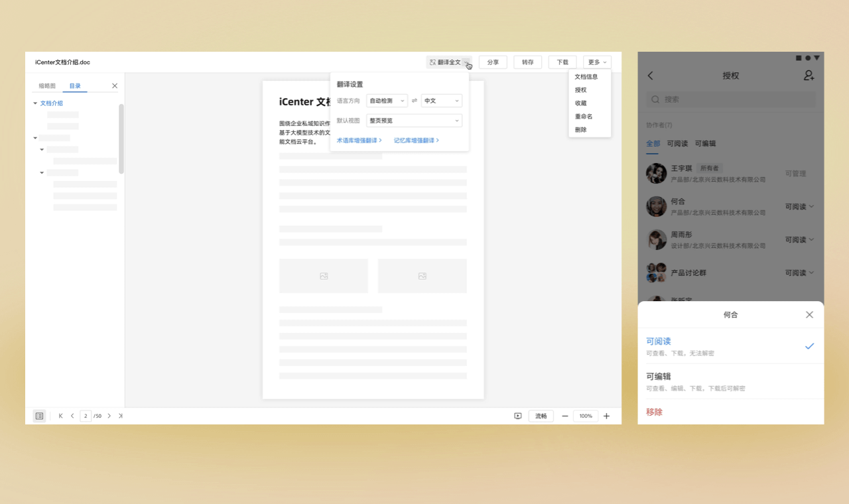The height and width of the screenshot is (504, 849).
Task: Click the first image placeholder in document
Action: [x=324, y=276]
